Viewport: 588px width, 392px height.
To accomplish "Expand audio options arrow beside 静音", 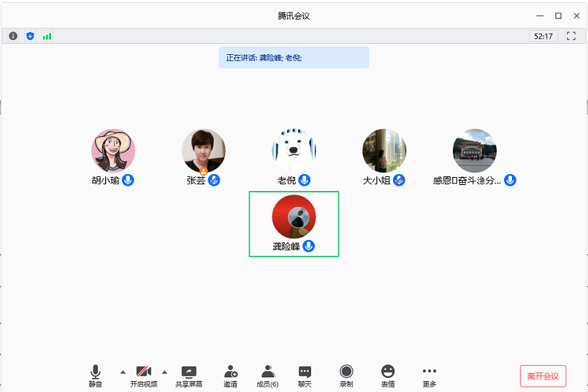I will click(123, 372).
